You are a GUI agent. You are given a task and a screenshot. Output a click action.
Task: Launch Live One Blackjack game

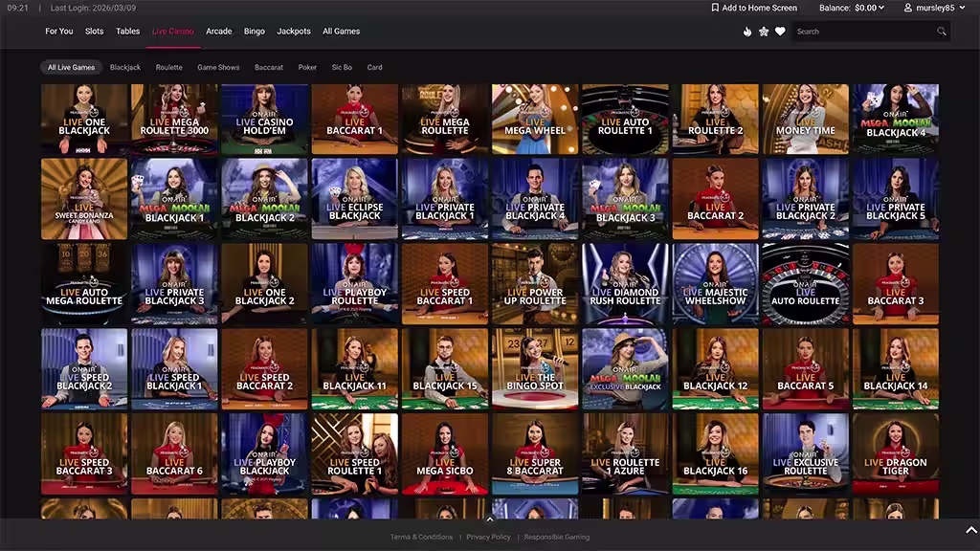84,120
